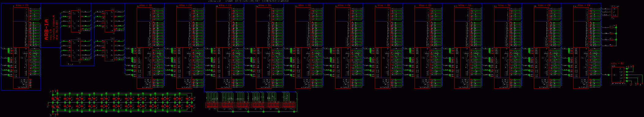Click the blue bus line above DIP switches
The width and height of the screenshot is (644, 117).
250,92
